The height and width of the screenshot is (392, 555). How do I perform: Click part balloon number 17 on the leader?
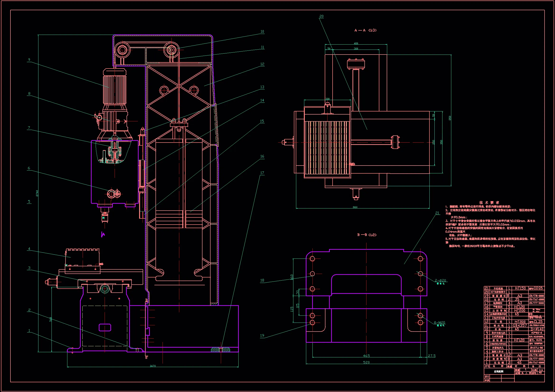(262, 173)
